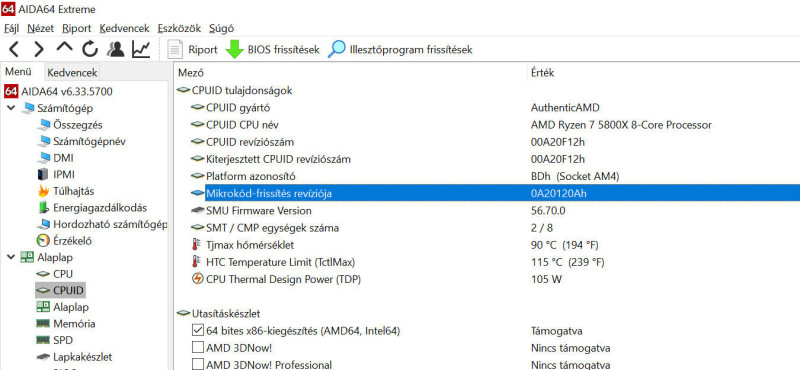Click the Lapkakészlet chipset icon
This screenshot has height=370, width=800.
[x=43, y=357]
